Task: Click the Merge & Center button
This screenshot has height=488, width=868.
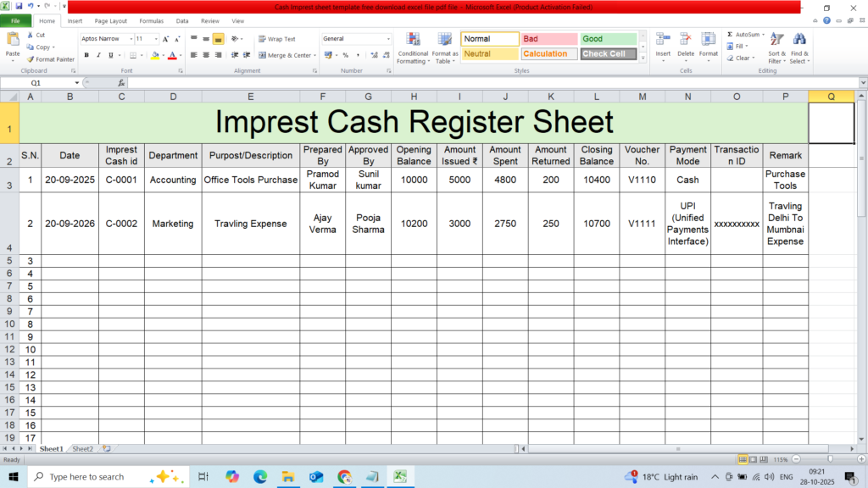Action: 286,55
